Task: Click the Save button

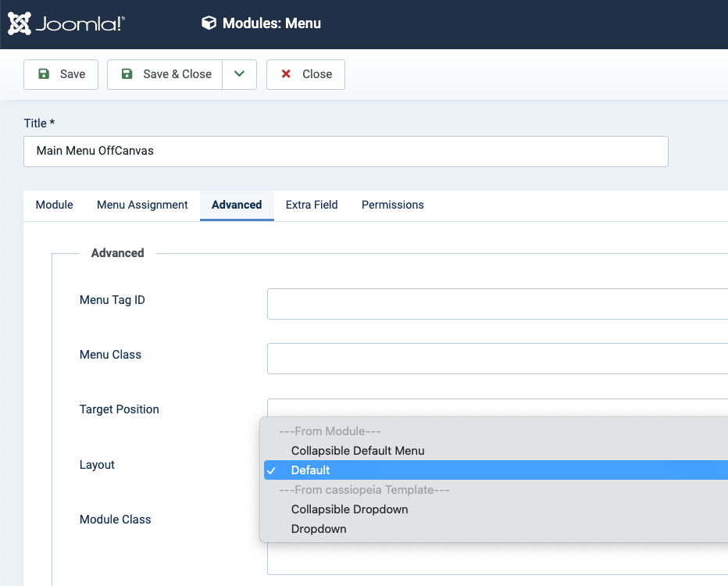Action: coord(61,74)
